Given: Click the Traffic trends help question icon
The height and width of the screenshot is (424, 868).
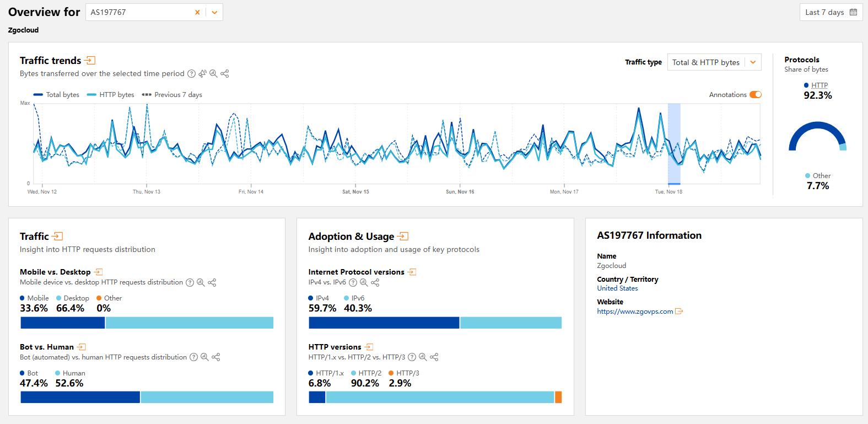Looking at the screenshot, I should click(x=191, y=74).
